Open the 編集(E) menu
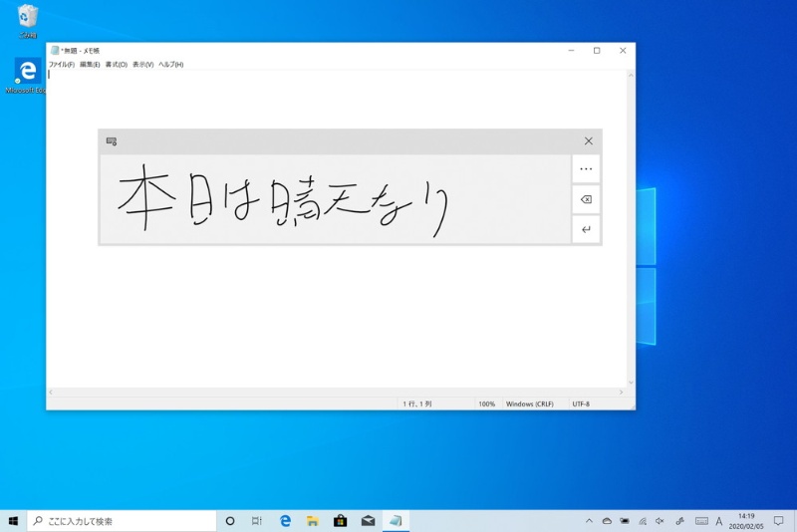Image resolution: width=797 pixels, height=532 pixels. coord(90,65)
